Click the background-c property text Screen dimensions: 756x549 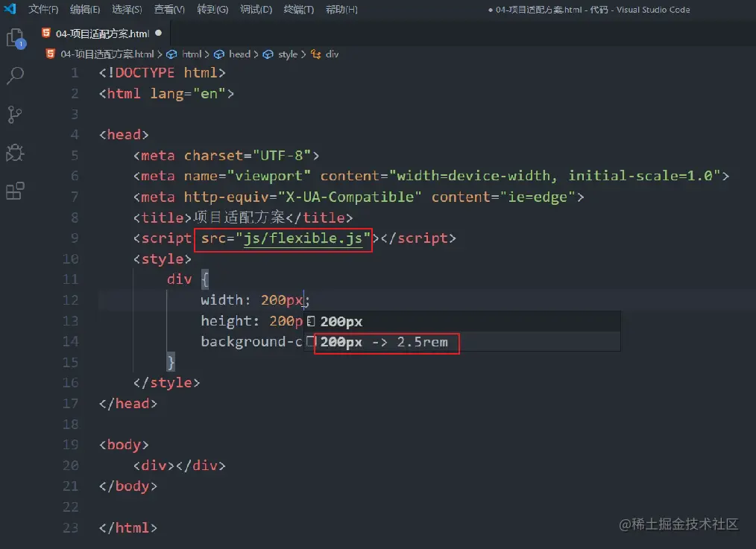tap(251, 341)
